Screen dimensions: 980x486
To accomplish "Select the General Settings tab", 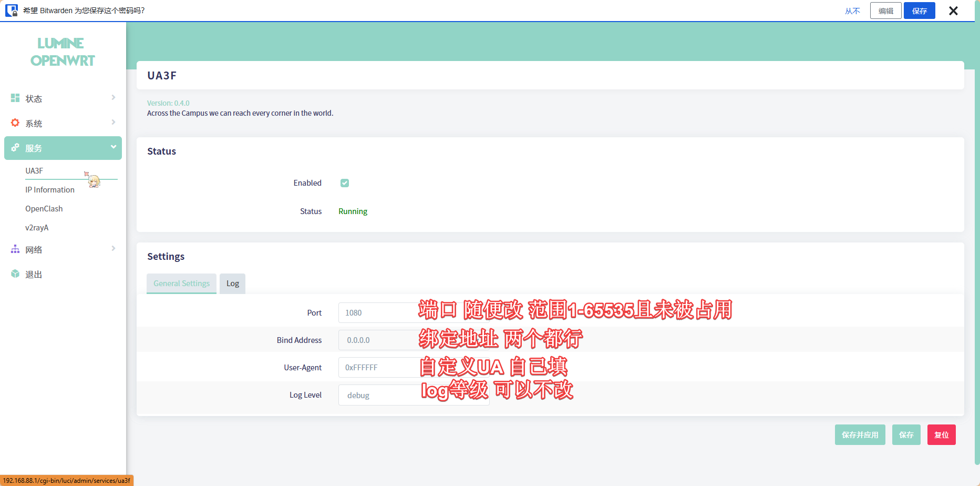I will [x=181, y=283].
